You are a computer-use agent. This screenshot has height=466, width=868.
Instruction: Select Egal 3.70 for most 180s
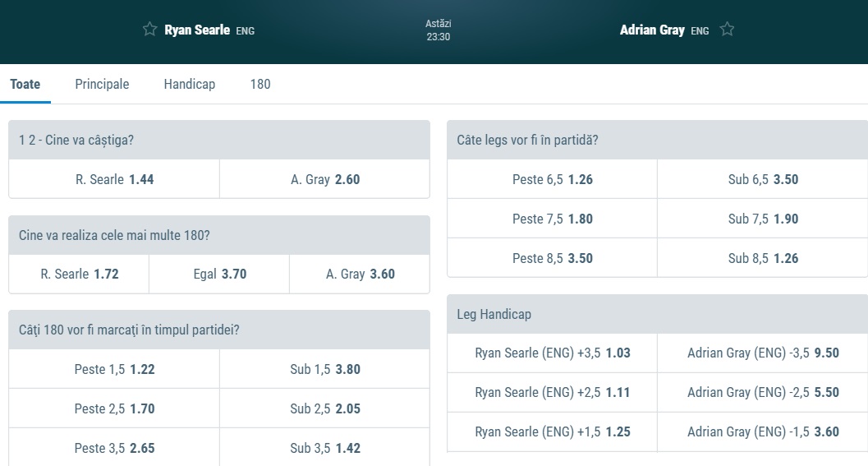[x=219, y=275]
